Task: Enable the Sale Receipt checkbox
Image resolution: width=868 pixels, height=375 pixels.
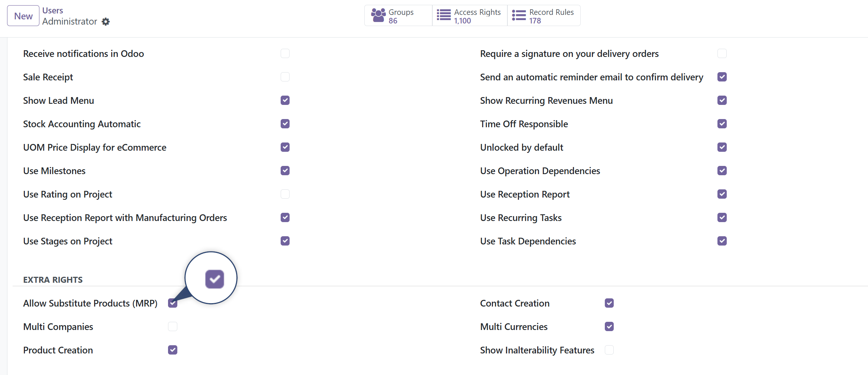Action: (x=285, y=77)
